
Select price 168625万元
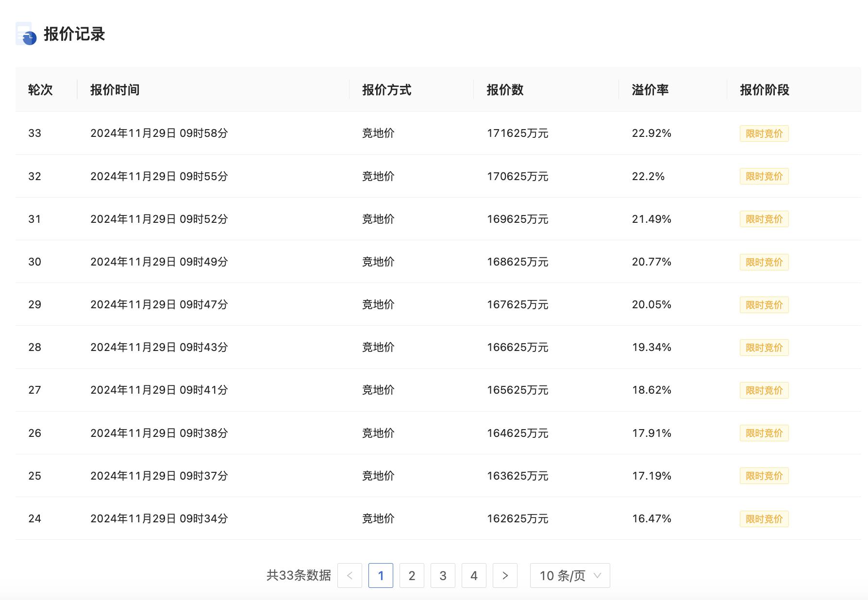[517, 262]
